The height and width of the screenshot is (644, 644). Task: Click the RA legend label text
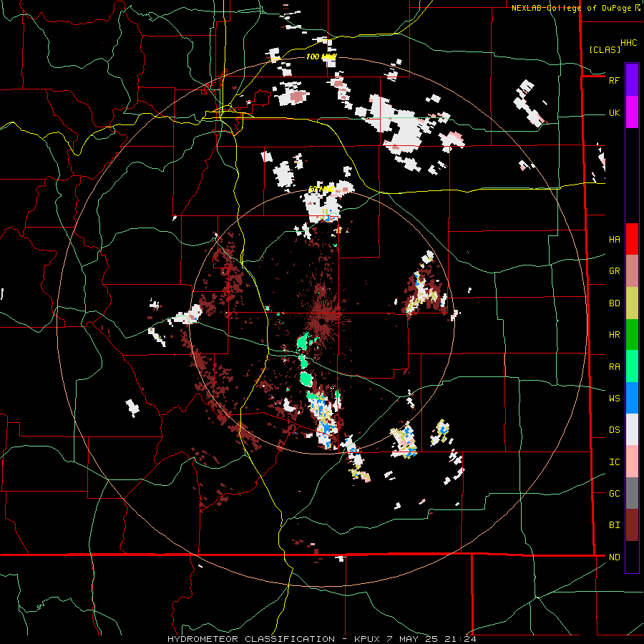point(614,367)
